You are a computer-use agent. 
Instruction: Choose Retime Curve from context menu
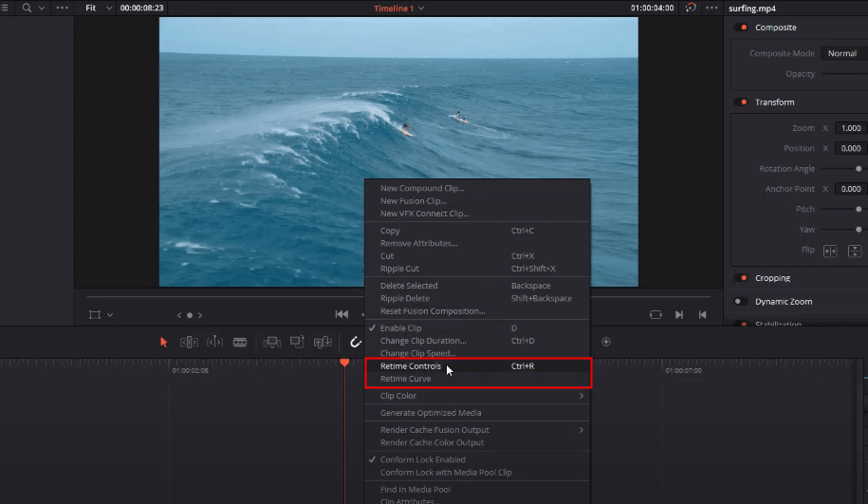(477, 379)
